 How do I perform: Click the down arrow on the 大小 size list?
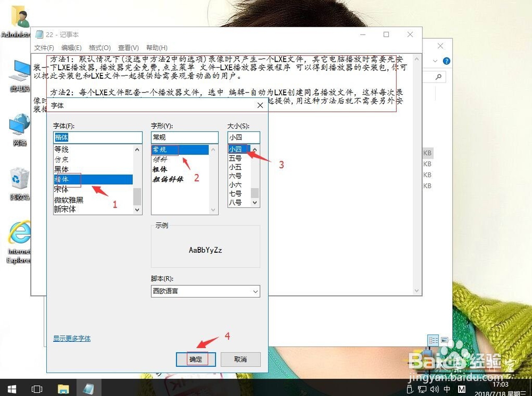click(255, 203)
